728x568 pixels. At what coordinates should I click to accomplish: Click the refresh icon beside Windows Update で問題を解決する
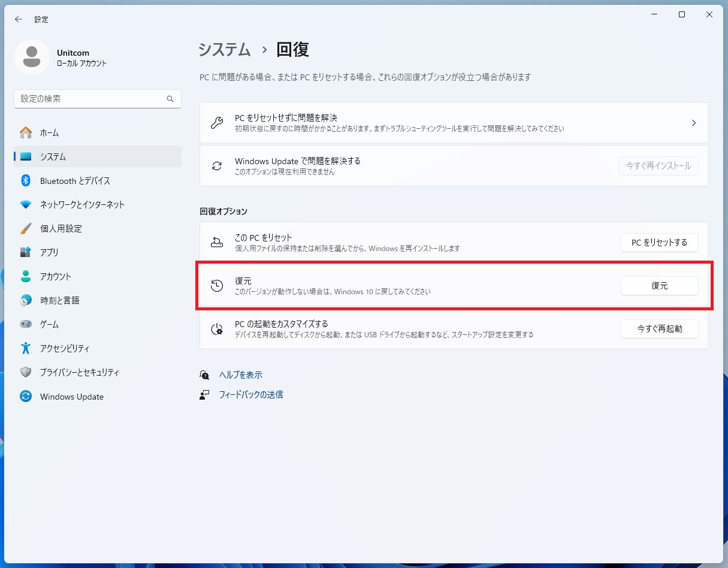pos(217,166)
